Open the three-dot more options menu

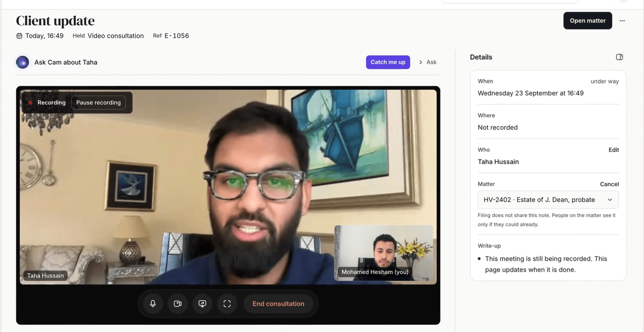pos(622,21)
